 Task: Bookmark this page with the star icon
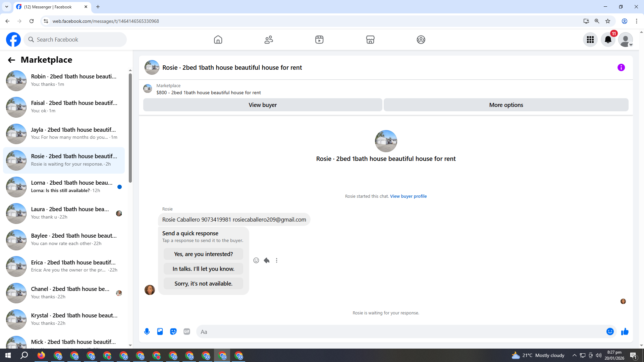(608, 21)
